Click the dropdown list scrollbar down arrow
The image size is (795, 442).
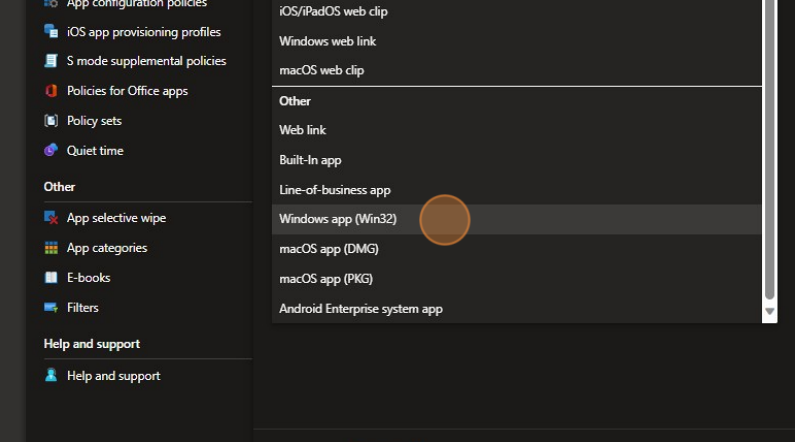tap(769, 312)
